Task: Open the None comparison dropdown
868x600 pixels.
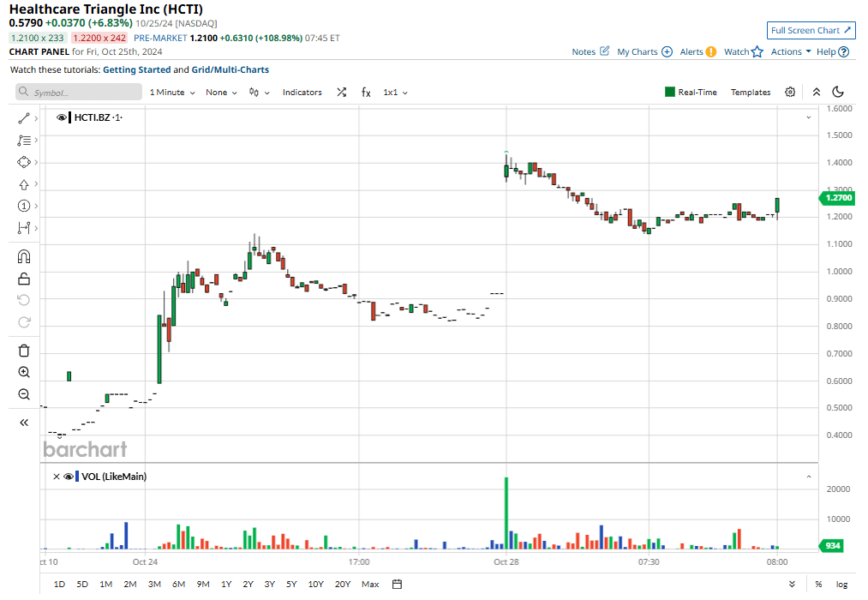Action: (221, 93)
